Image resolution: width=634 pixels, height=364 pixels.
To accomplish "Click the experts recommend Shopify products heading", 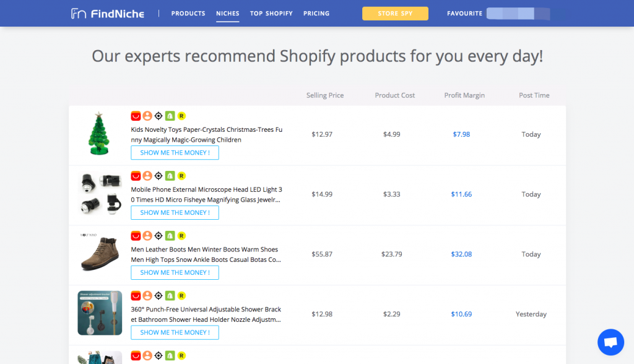I will point(318,56).
